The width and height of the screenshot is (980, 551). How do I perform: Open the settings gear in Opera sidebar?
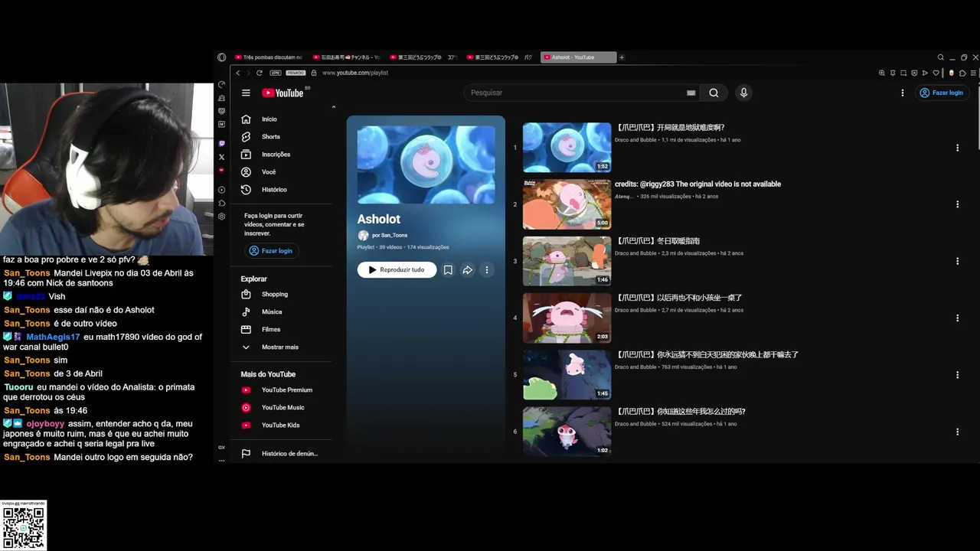pyautogui.click(x=221, y=217)
